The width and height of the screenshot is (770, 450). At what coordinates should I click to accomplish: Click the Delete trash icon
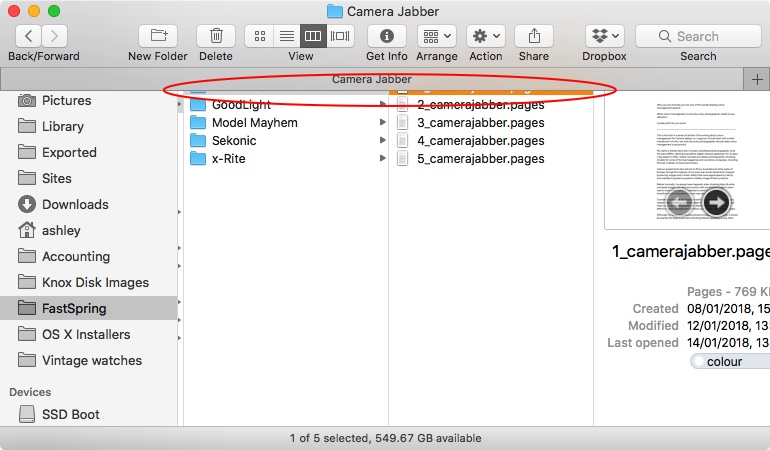pyautogui.click(x=216, y=36)
